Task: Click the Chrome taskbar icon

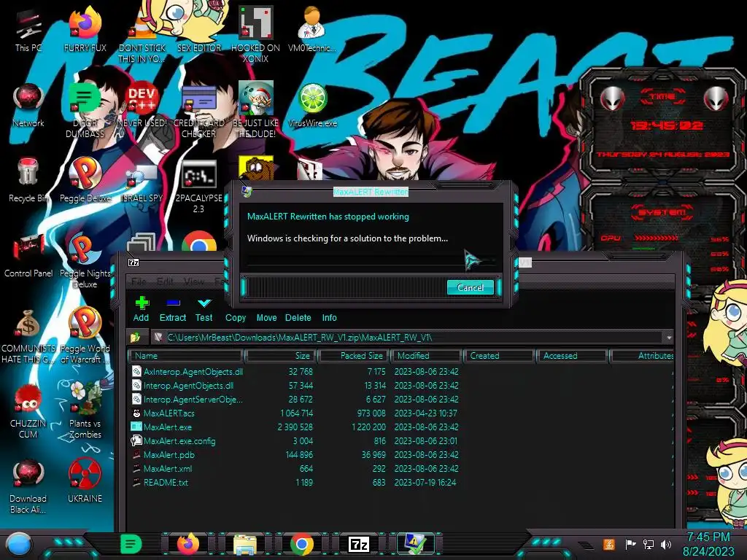Action: tap(302, 544)
